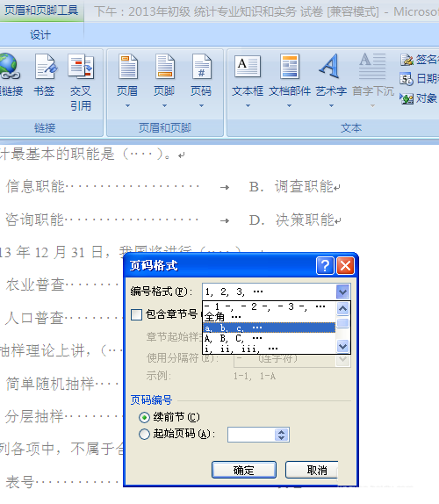Image resolution: width=439 pixels, height=504 pixels.
Task: Expand the Footer (页脚) dropdown arrow
Action: (164, 105)
